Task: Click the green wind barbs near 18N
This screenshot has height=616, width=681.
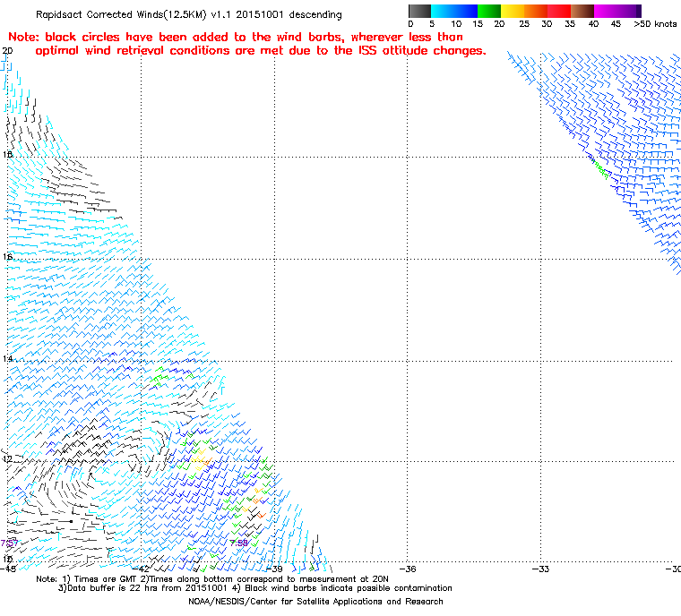Action: 600,170
